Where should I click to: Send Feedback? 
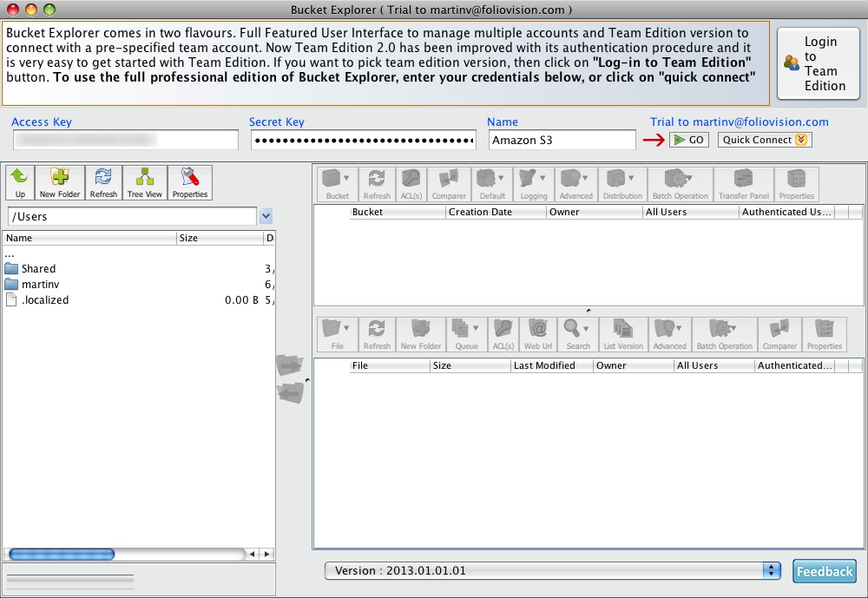coord(825,571)
